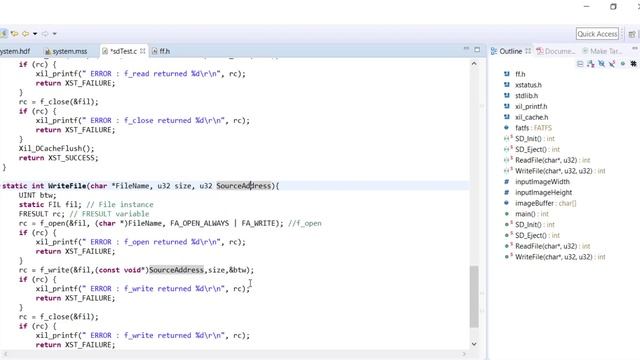Click the yellow Back navigation arrow

click(25, 34)
